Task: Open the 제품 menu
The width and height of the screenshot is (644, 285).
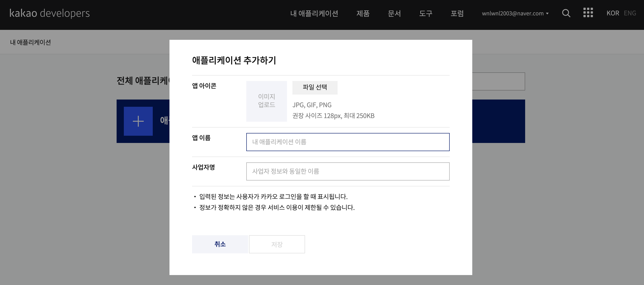Action: coord(363,13)
